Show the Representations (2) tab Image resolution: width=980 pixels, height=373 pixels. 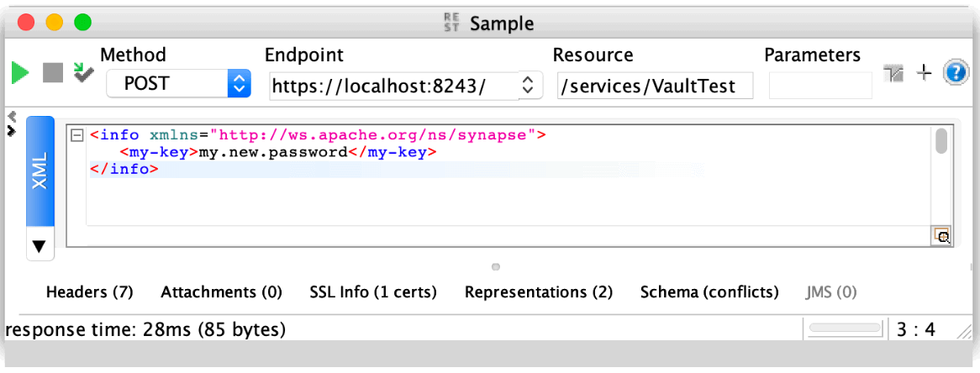(538, 292)
